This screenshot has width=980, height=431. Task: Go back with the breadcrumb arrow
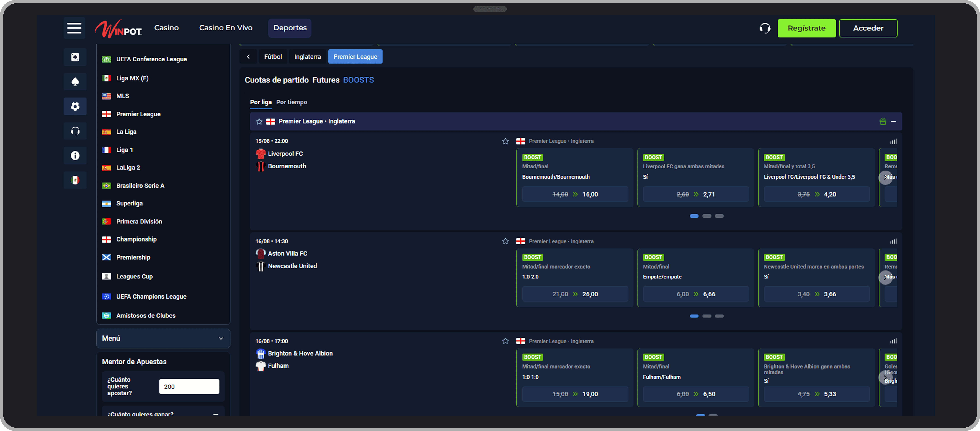[248, 57]
